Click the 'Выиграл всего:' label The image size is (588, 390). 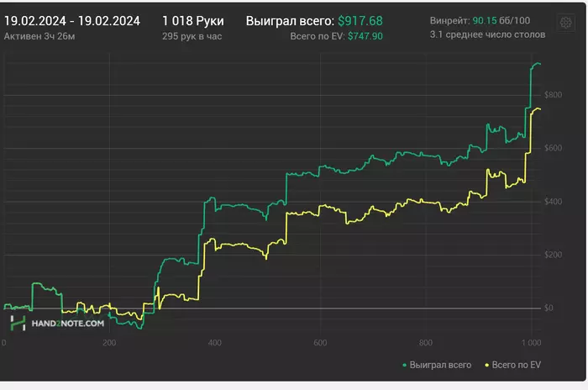[x=290, y=21]
